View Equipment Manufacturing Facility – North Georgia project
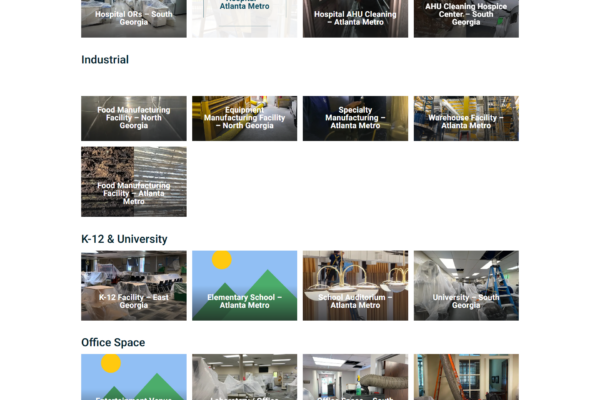The image size is (600, 400). click(x=245, y=118)
